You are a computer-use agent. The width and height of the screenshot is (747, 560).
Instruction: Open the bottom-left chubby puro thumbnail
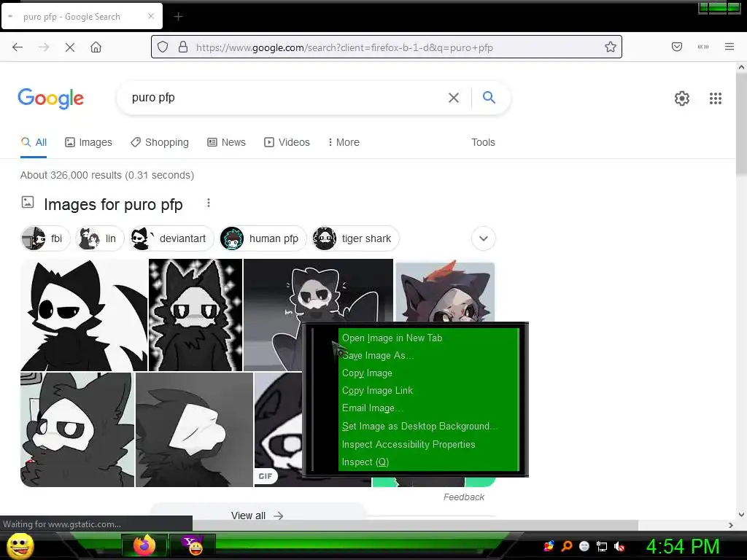(x=77, y=429)
